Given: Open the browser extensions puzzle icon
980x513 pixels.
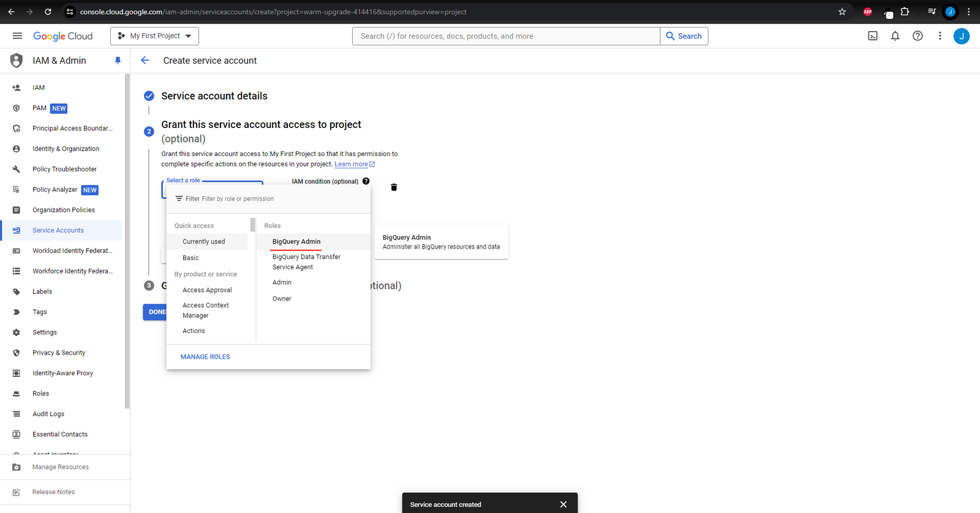Looking at the screenshot, I should (x=905, y=12).
